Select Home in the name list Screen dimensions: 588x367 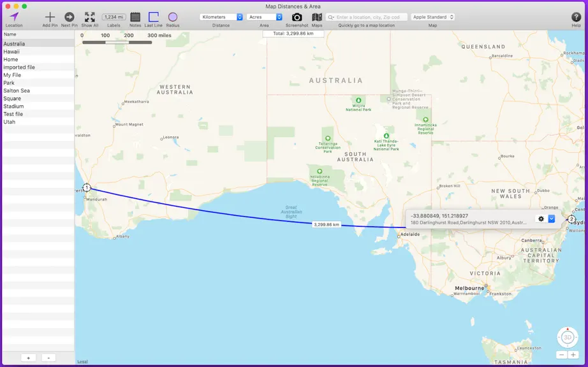tap(38, 59)
